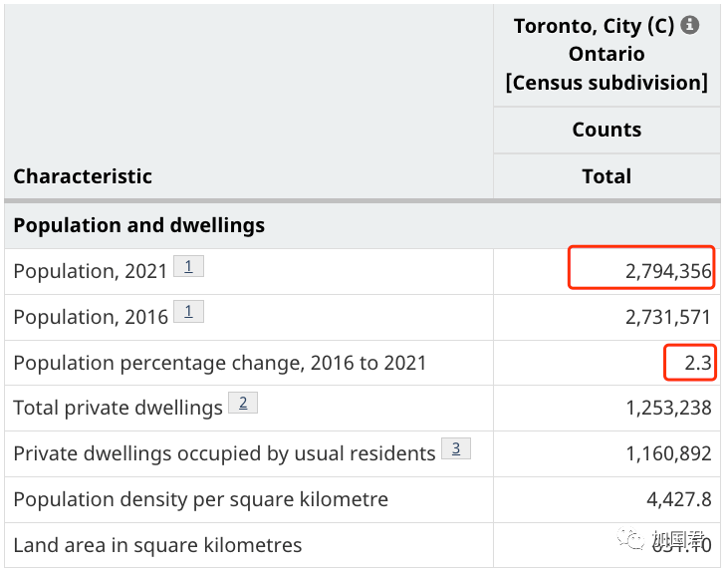
Task: Click the Total column header
Action: (607, 176)
